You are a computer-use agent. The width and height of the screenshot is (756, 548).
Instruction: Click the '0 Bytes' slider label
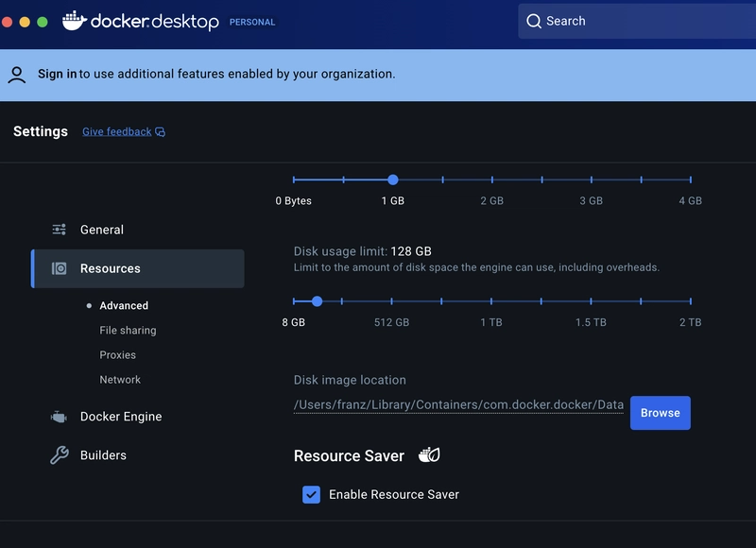293,201
